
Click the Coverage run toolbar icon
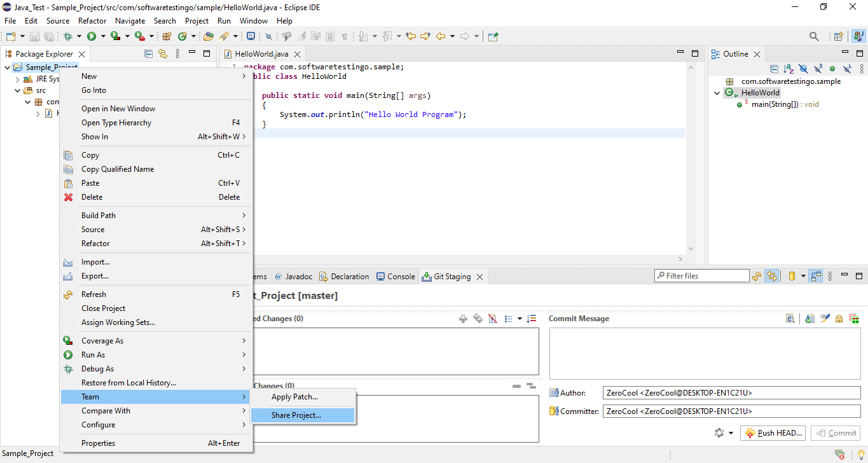tap(115, 36)
